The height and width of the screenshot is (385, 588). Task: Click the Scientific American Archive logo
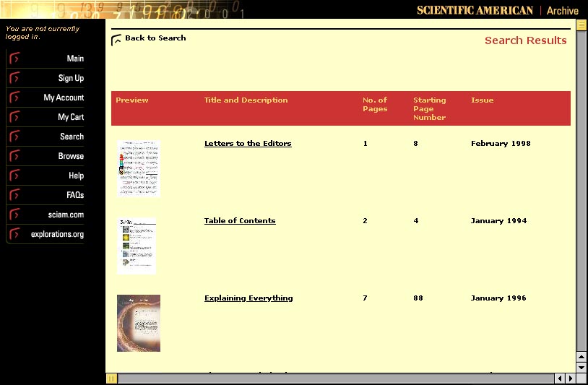coord(497,11)
